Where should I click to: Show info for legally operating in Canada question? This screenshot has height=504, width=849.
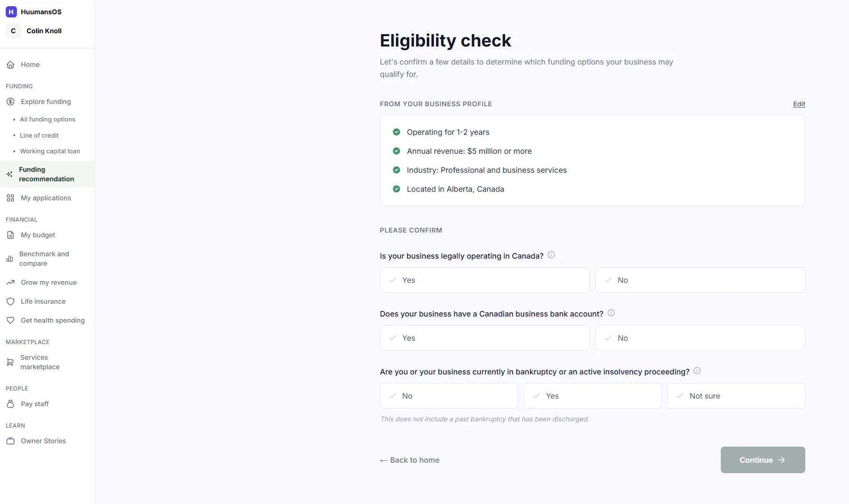pyautogui.click(x=551, y=255)
